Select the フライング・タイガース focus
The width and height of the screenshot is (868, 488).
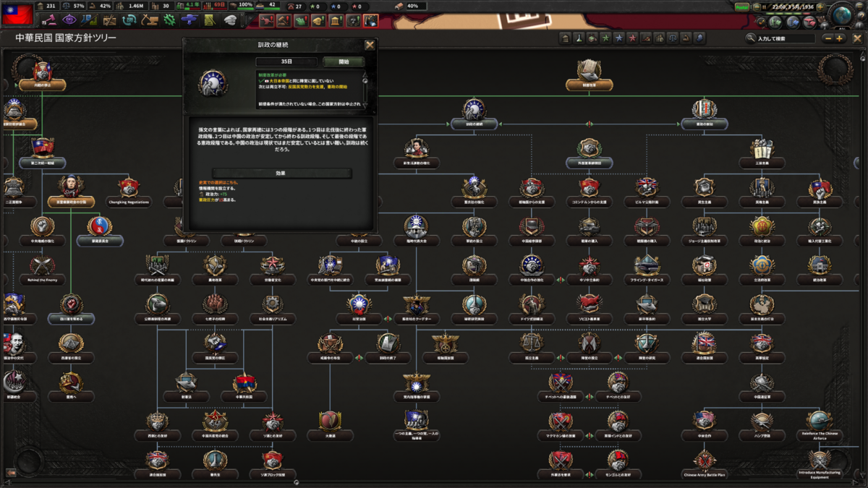click(x=646, y=270)
